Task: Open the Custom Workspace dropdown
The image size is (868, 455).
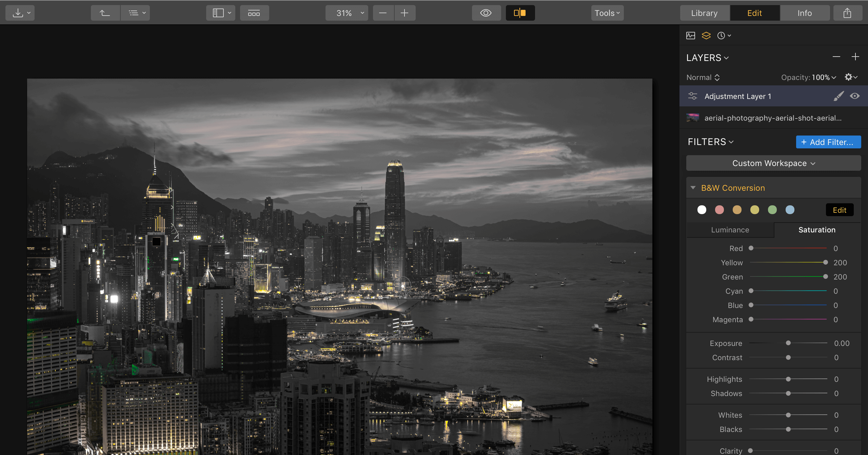Action: (773, 163)
